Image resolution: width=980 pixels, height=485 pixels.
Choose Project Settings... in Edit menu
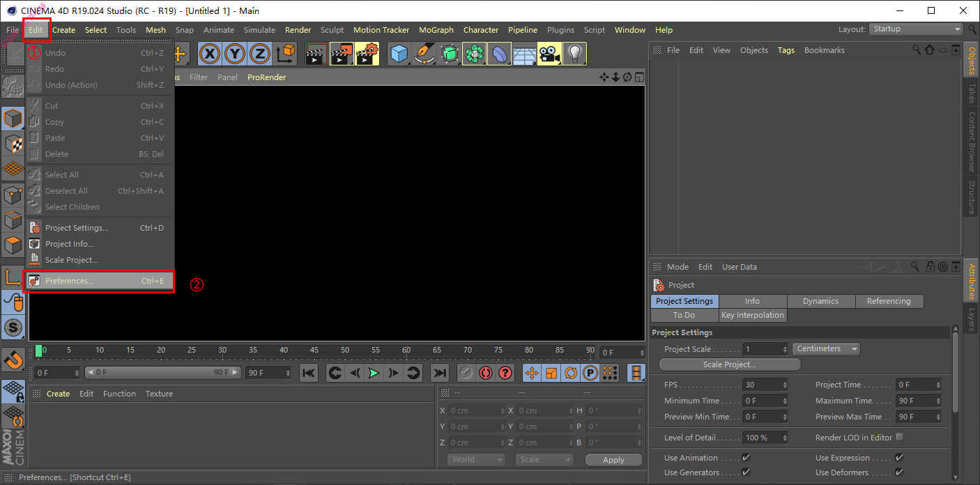click(99, 228)
